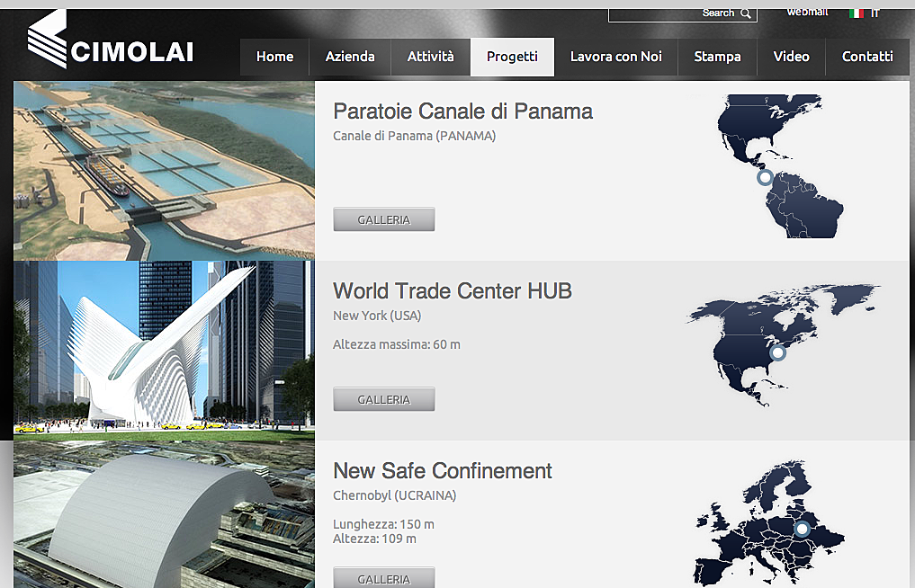Click the 'Altezza massima: 60 m' text
The width and height of the screenshot is (915, 588).
click(396, 344)
